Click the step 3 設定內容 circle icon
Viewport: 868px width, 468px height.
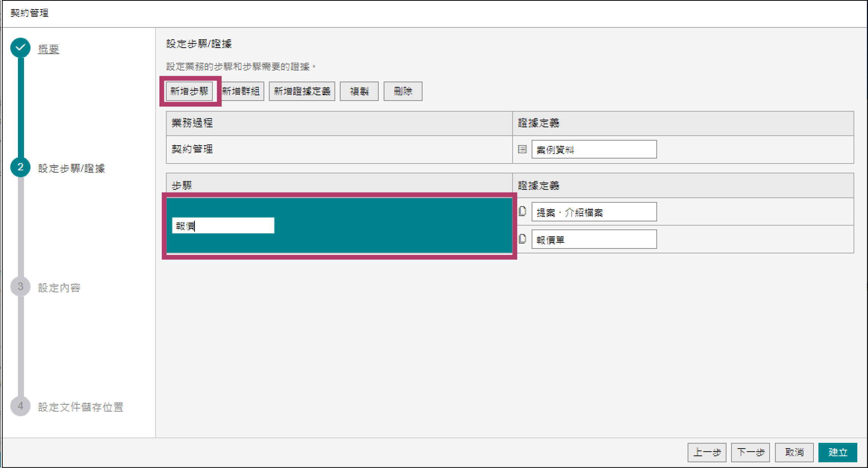(21, 287)
